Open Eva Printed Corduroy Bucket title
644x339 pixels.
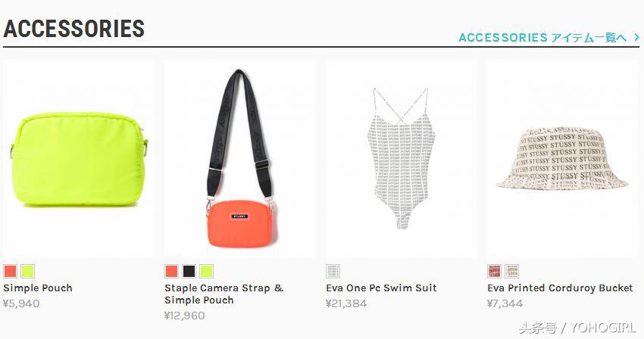(560, 288)
